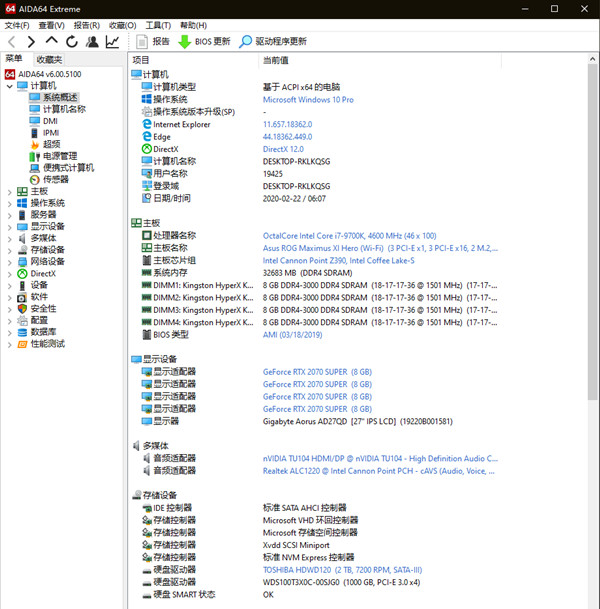Select the DESKTOP-RKLKQSG computer name value
The image size is (600, 609).
(x=296, y=162)
